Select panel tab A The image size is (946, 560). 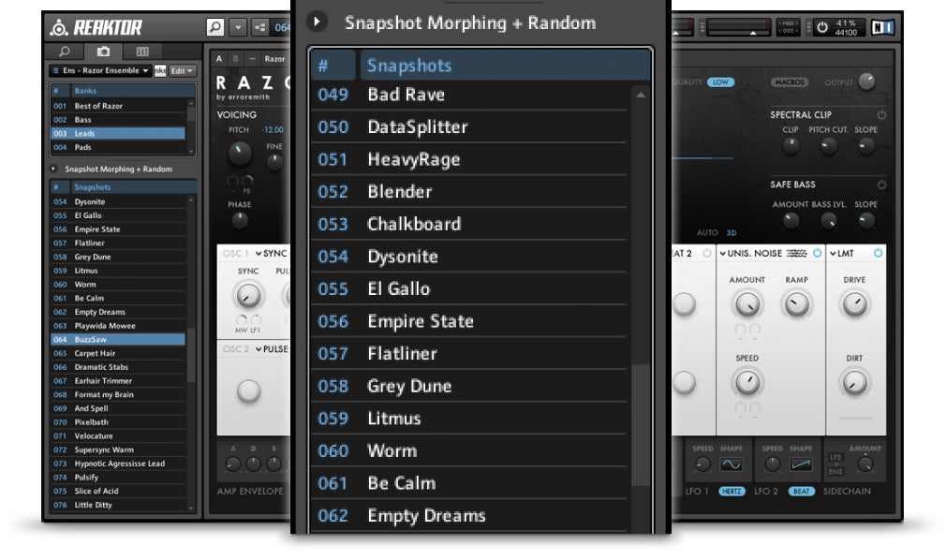[219, 59]
